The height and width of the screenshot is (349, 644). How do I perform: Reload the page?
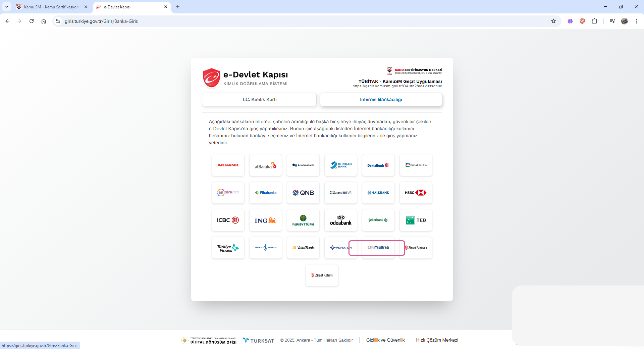pos(32,21)
